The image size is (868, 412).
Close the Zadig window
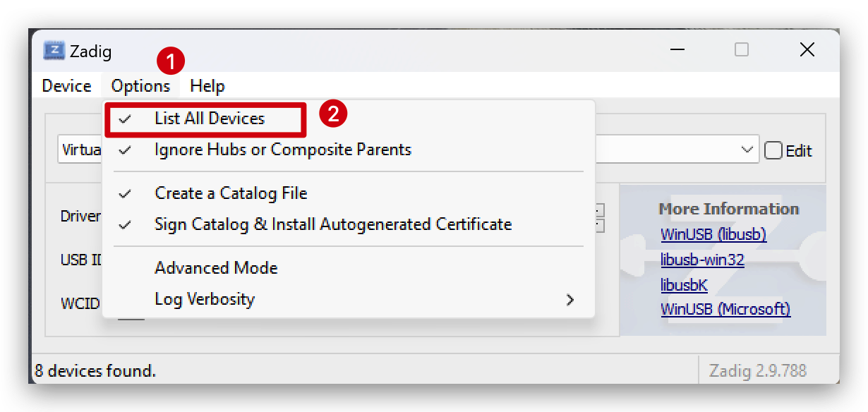pos(807,49)
